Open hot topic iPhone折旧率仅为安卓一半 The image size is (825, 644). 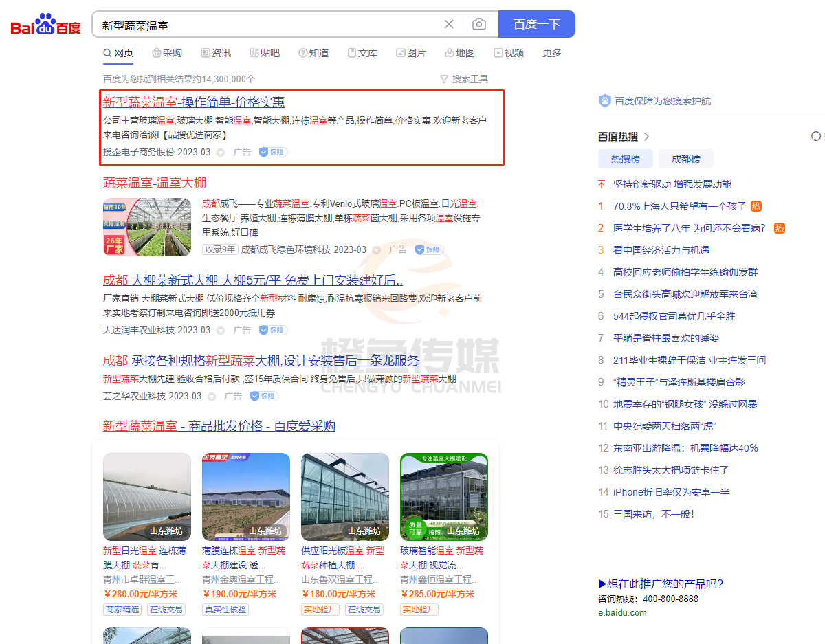672,492
